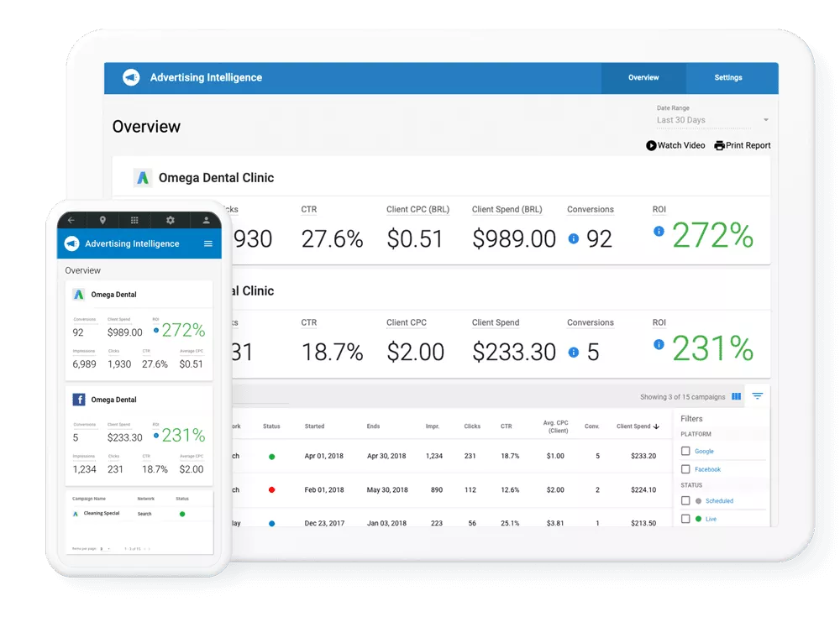840x617 pixels.
Task: Tap the 6,989 impressions value on the phone
Action: click(84, 364)
